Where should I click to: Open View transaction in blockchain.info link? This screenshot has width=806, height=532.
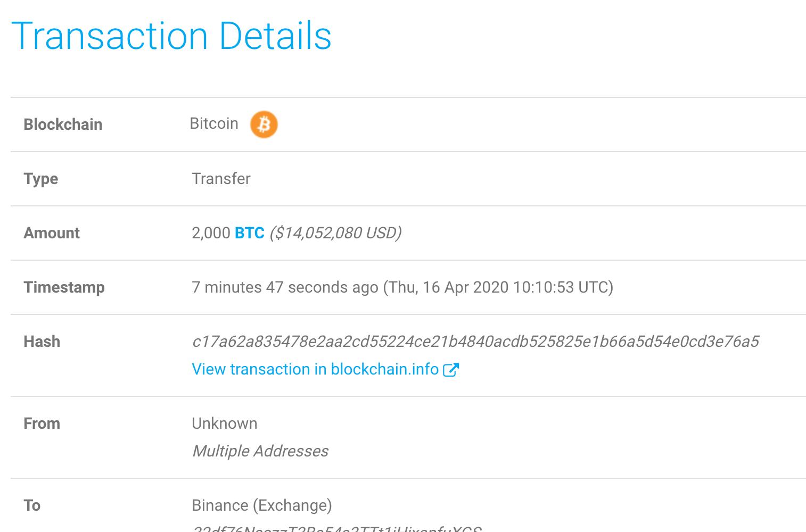click(x=325, y=369)
